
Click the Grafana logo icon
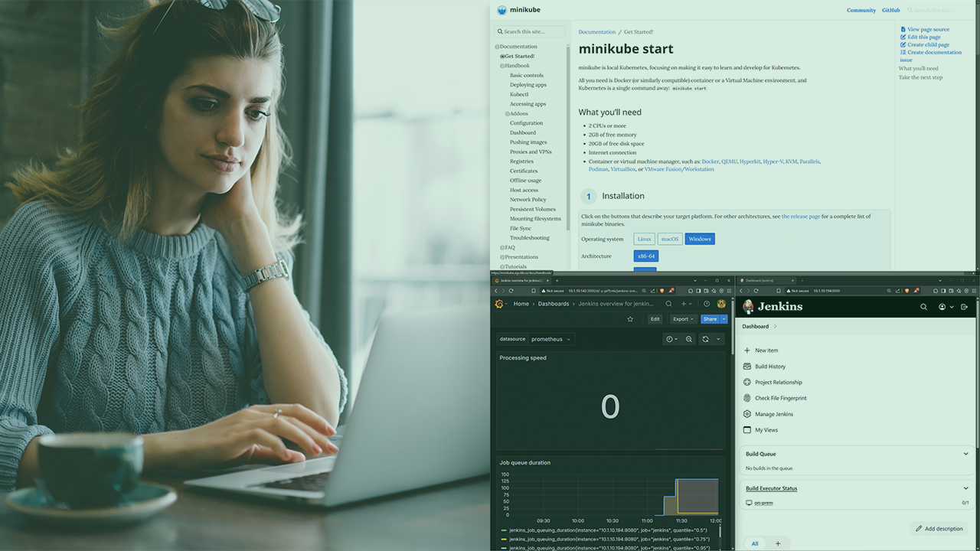point(499,304)
